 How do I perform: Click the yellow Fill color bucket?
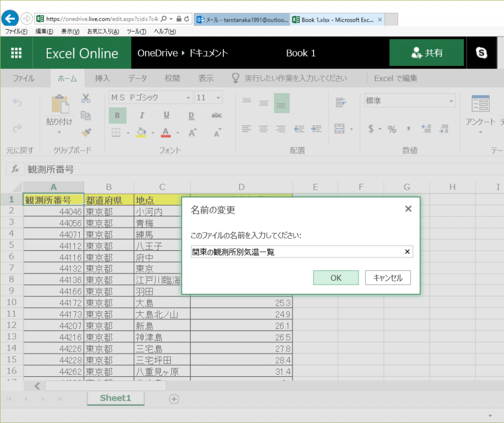[x=141, y=132]
